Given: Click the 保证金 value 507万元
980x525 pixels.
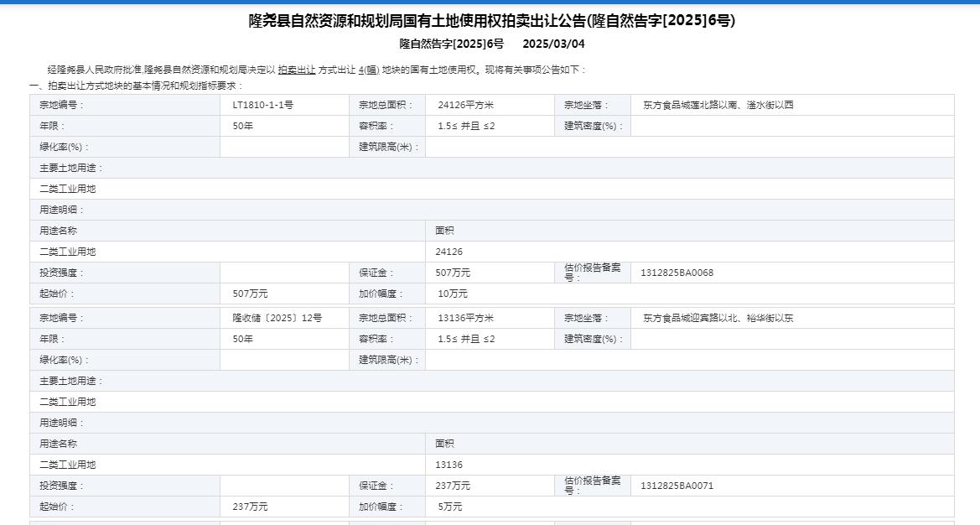Looking at the screenshot, I should [453, 273].
